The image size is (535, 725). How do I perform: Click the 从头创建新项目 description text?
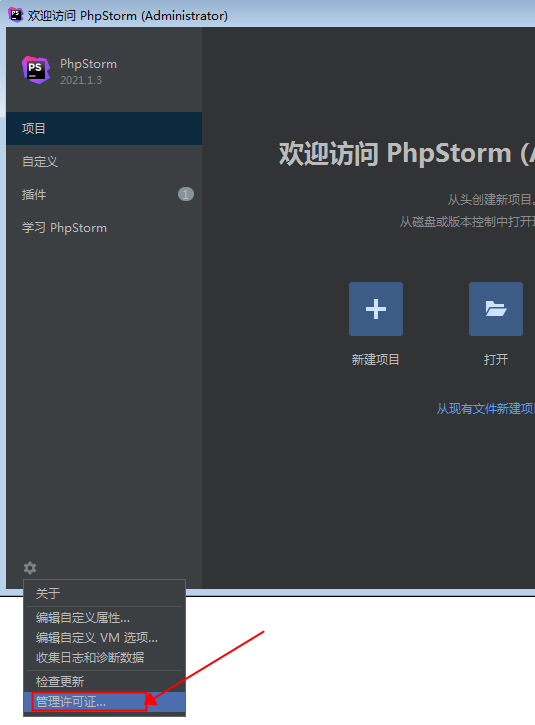[x=491, y=200]
